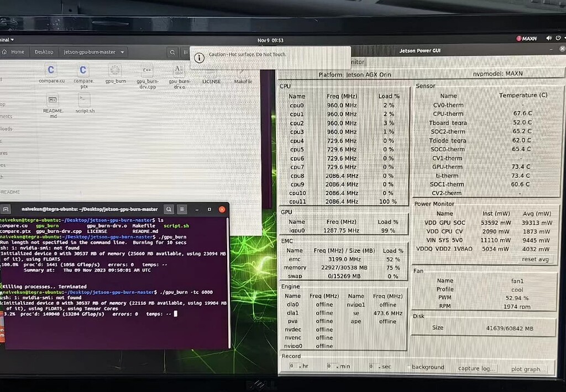Screen dimensions: 566x392
Task: Select the gpu_burn executable icon
Action: click(x=114, y=70)
